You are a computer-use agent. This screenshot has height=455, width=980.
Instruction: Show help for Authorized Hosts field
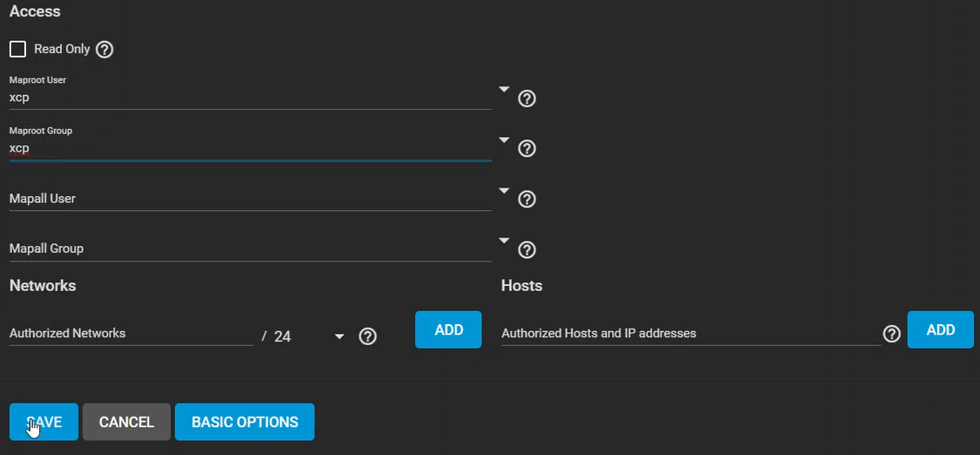click(x=891, y=334)
